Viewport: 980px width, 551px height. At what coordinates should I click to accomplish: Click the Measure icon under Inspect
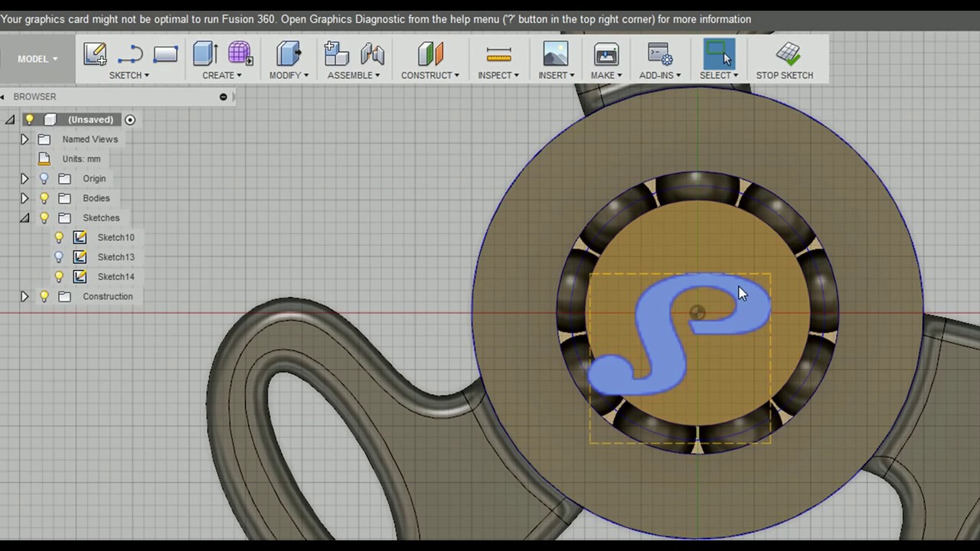(x=498, y=54)
